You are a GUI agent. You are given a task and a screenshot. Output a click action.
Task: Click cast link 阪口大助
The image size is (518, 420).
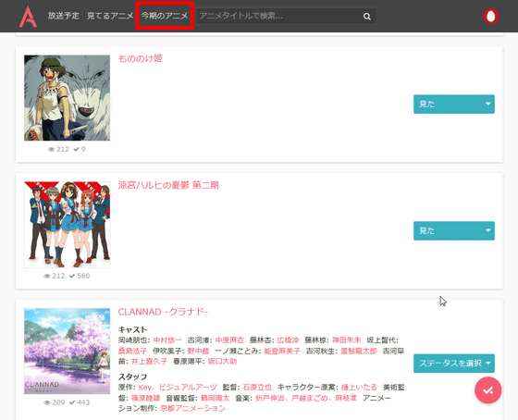click(222, 361)
